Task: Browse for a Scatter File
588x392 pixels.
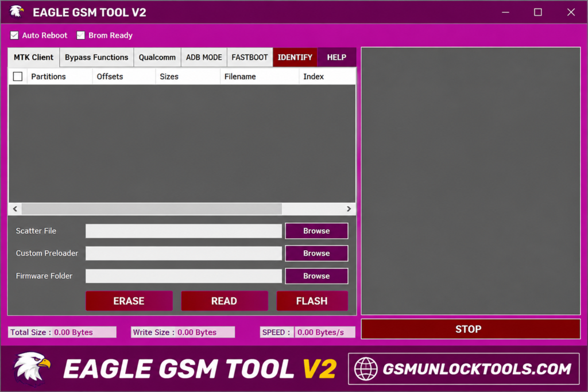Action: pyautogui.click(x=316, y=231)
